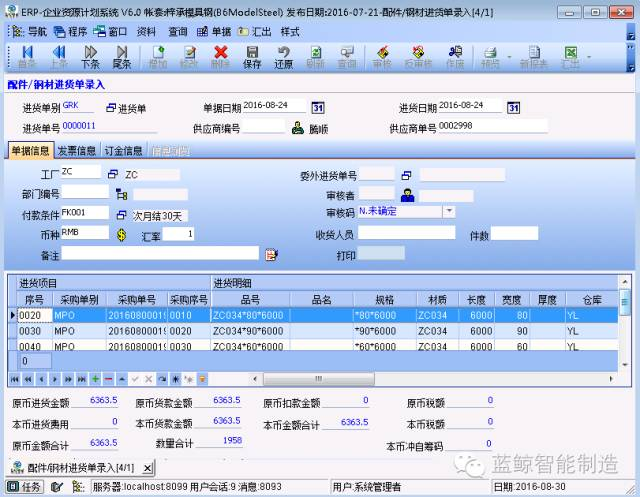This screenshot has width=640, height=497.
Task: Jump to last record (尾条) in toolbar
Action: tap(122, 57)
